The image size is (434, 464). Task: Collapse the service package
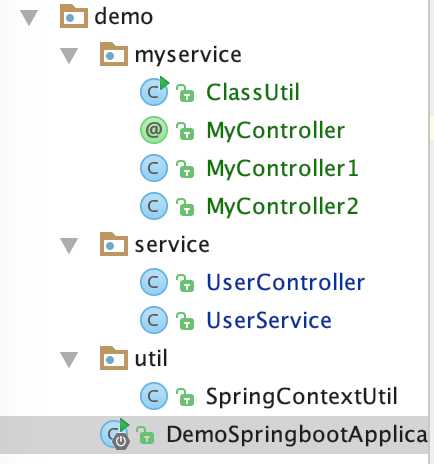[x=69, y=246]
